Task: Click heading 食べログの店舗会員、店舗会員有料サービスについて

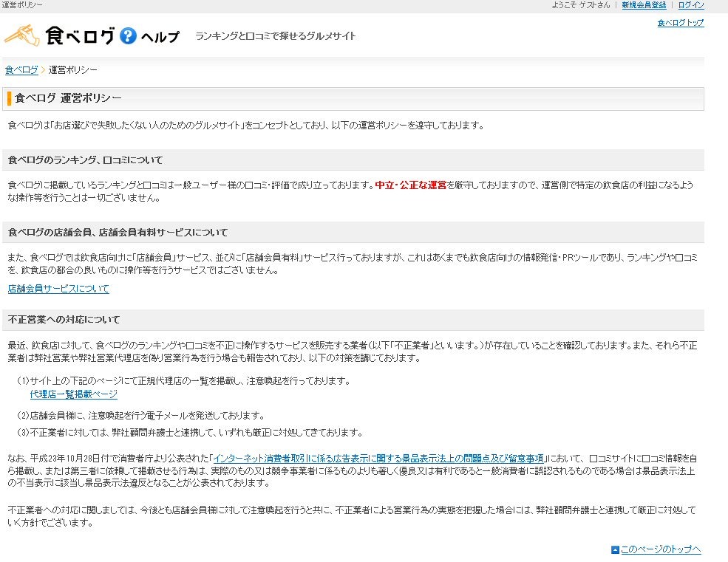Action: point(118,233)
